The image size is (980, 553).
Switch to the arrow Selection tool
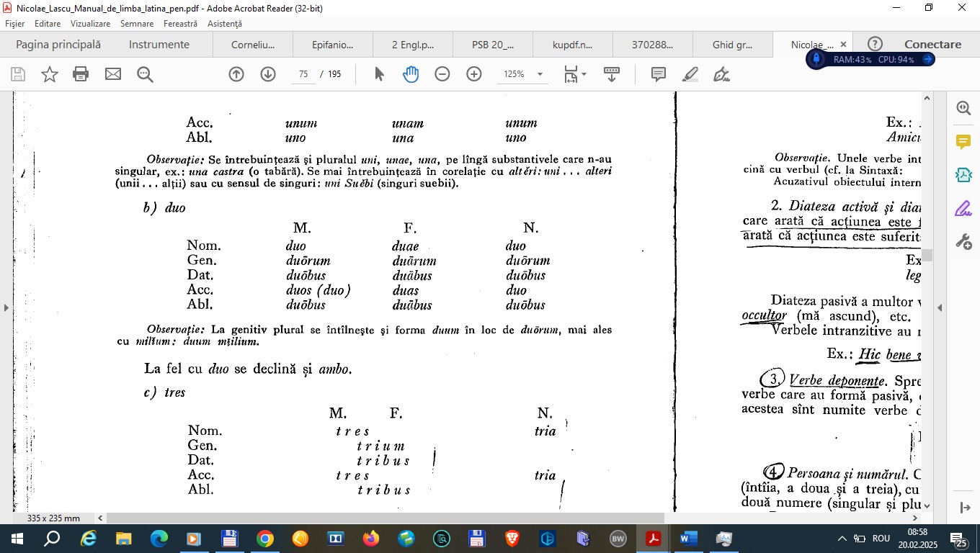379,74
